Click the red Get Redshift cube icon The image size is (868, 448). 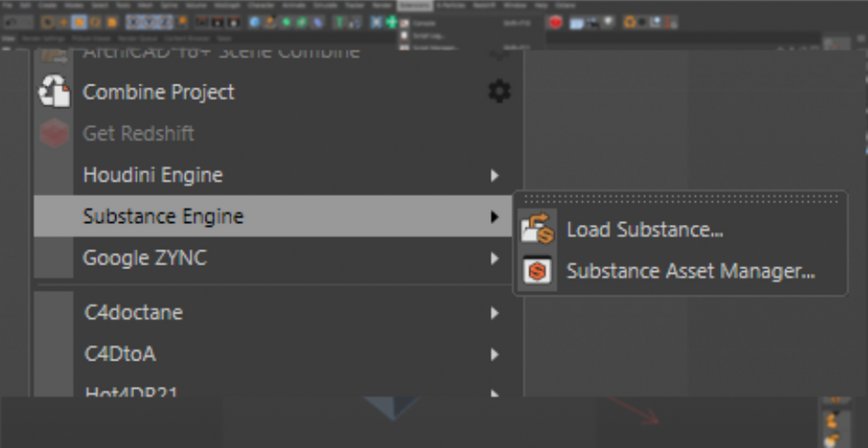(54, 133)
